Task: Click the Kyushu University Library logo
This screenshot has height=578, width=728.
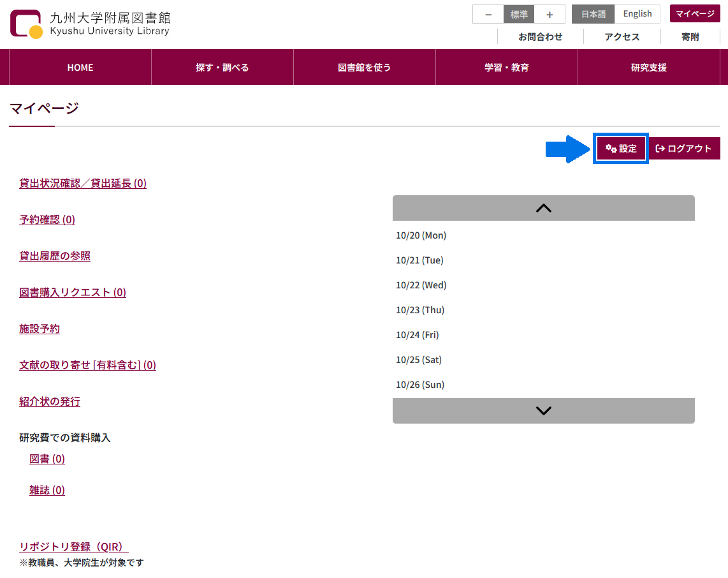Action: click(91, 24)
